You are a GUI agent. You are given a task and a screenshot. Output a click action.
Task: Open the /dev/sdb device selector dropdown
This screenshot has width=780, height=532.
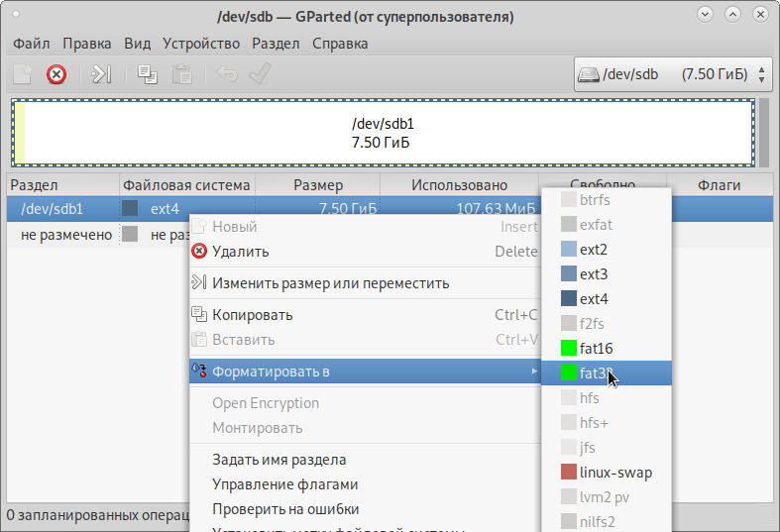pyautogui.click(x=673, y=74)
